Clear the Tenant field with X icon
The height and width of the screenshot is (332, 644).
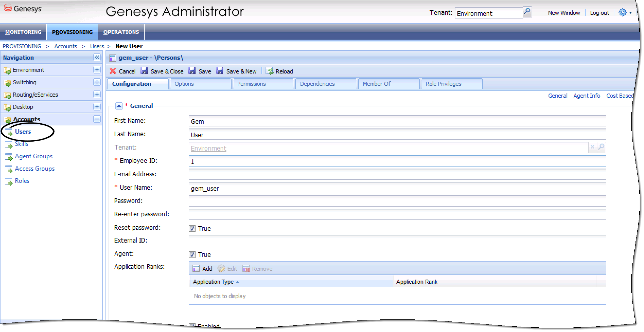tap(593, 147)
